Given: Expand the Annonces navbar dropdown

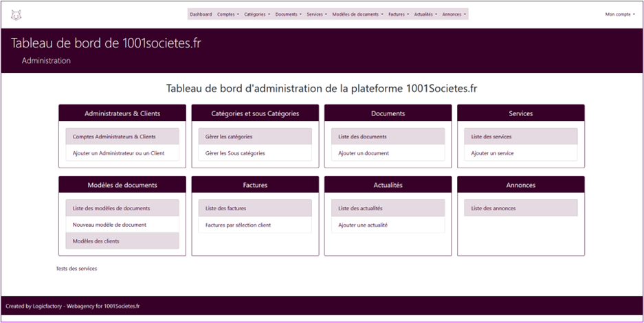Looking at the screenshot, I should (454, 14).
